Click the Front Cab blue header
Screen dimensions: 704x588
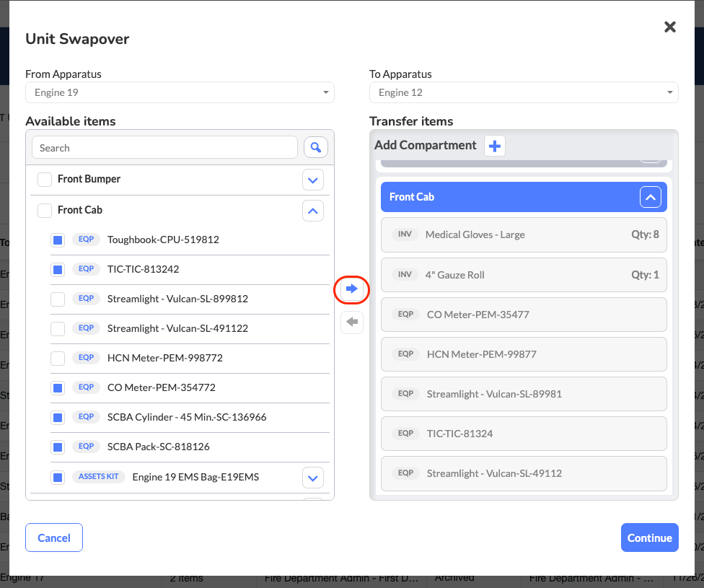[x=524, y=197]
